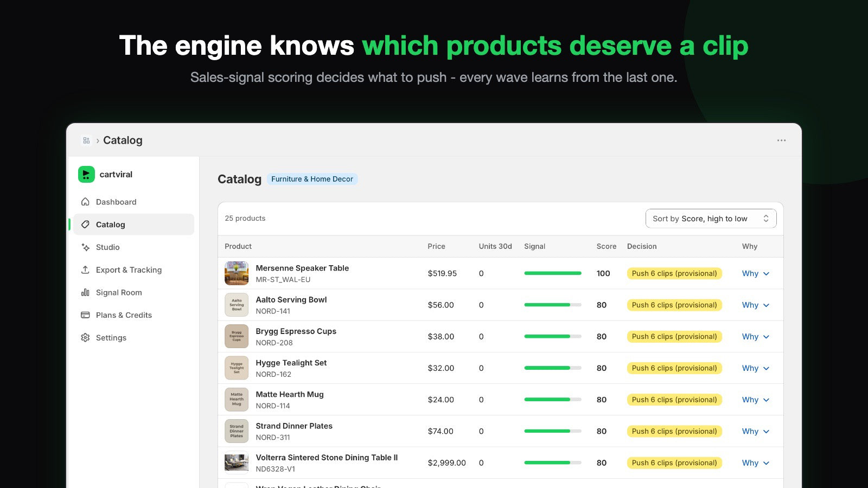Click the SKU text NORD-141
Viewport: 868px width, 488px height.
[x=273, y=311]
